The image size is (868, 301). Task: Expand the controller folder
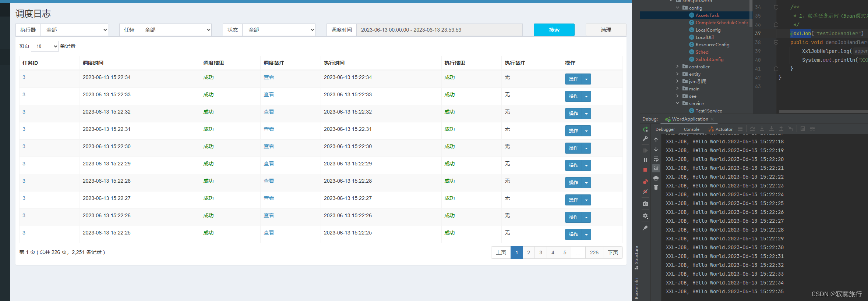coord(677,67)
